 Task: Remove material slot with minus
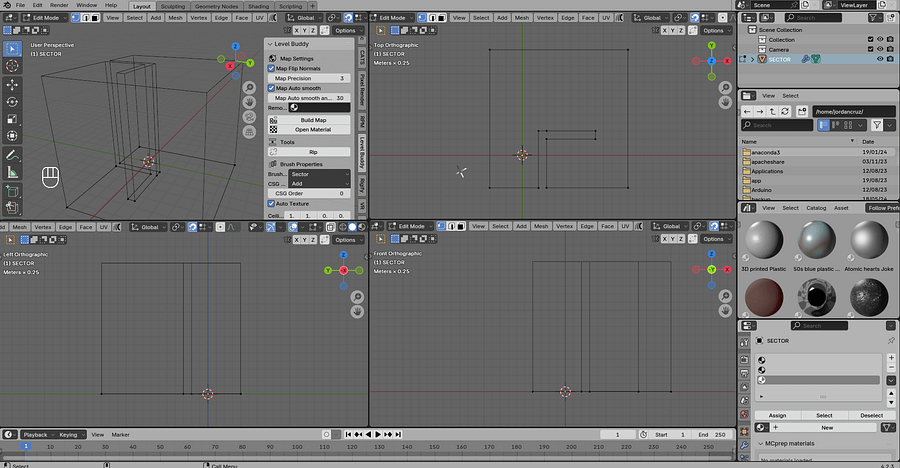[891, 368]
